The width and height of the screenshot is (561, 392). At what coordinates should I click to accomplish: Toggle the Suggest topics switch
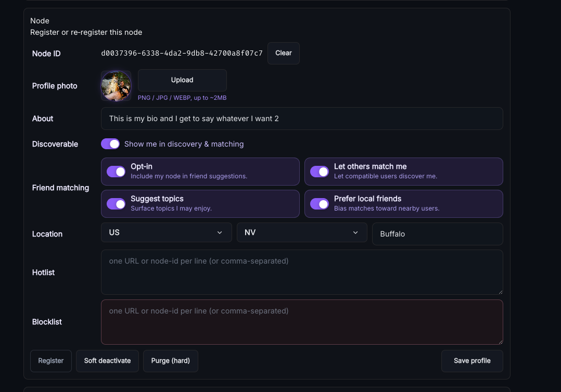click(116, 204)
